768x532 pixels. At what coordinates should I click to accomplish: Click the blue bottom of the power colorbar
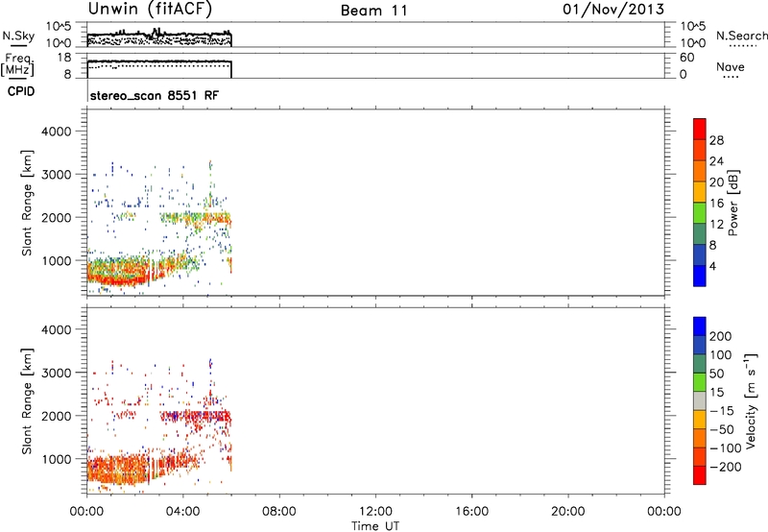coord(700,276)
